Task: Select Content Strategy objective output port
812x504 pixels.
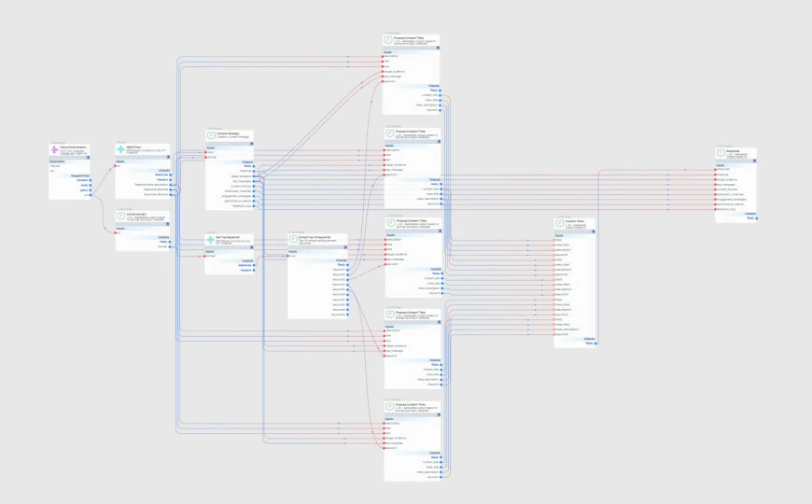Action: point(254,171)
